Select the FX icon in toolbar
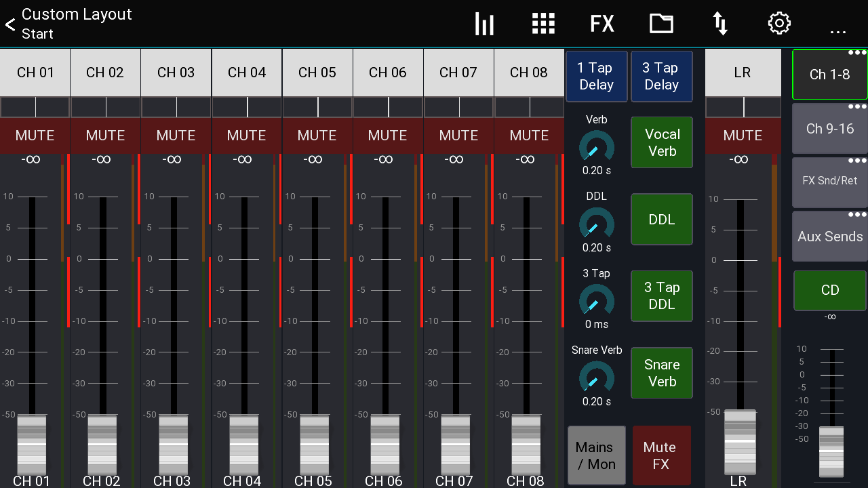The height and width of the screenshot is (488, 868). point(601,23)
